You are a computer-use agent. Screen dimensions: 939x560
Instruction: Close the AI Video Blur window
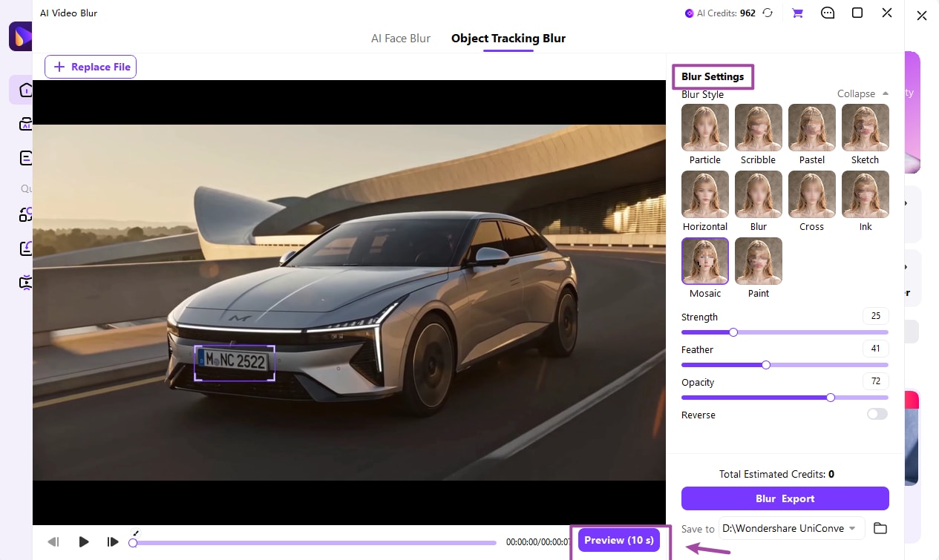point(887,13)
